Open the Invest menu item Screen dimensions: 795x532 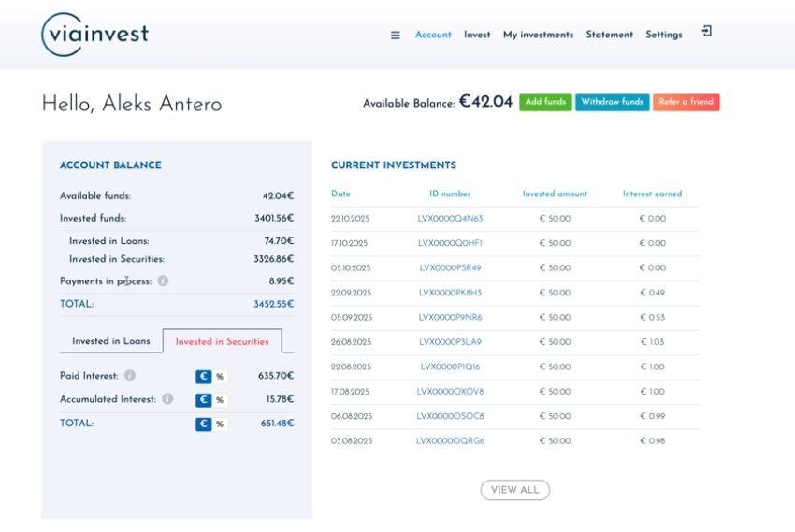pos(477,35)
